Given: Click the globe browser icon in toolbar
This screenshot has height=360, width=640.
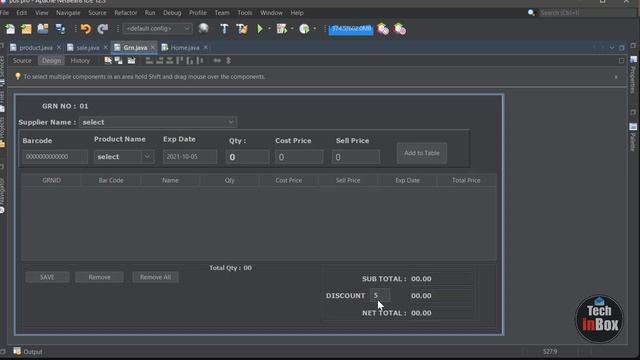Looking at the screenshot, I should click(x=203, y=29).
